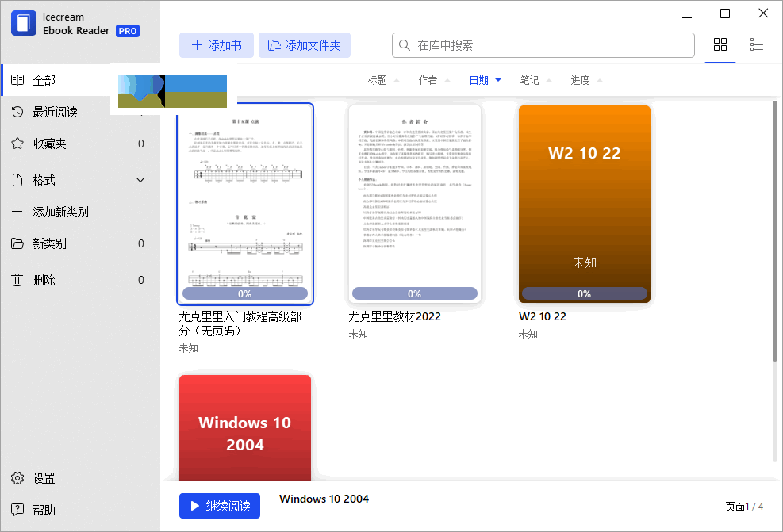Image resolution: width=783 pixels, height=532 pixels.
Task: Click the gear icon beside 设置
Action: coord(17,479)
